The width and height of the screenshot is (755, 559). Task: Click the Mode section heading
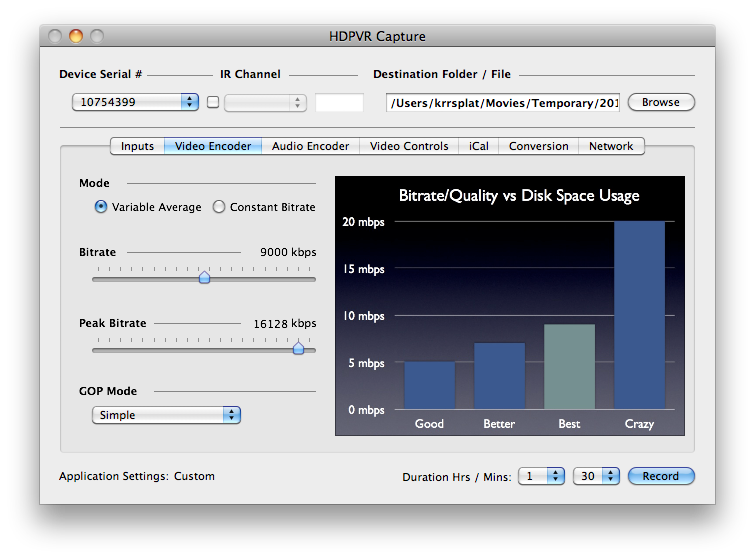coord(94,183)
